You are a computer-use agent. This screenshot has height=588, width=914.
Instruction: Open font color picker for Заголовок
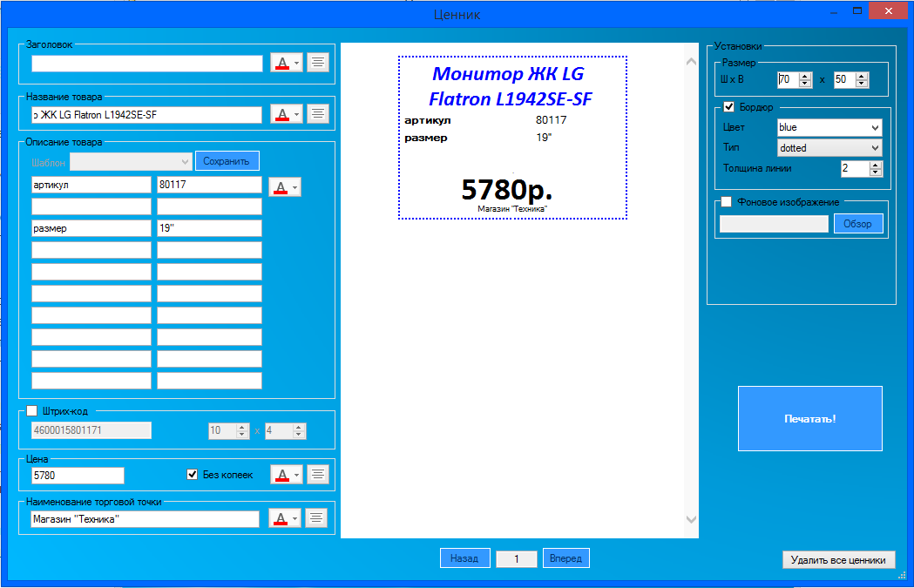point(286,63)
